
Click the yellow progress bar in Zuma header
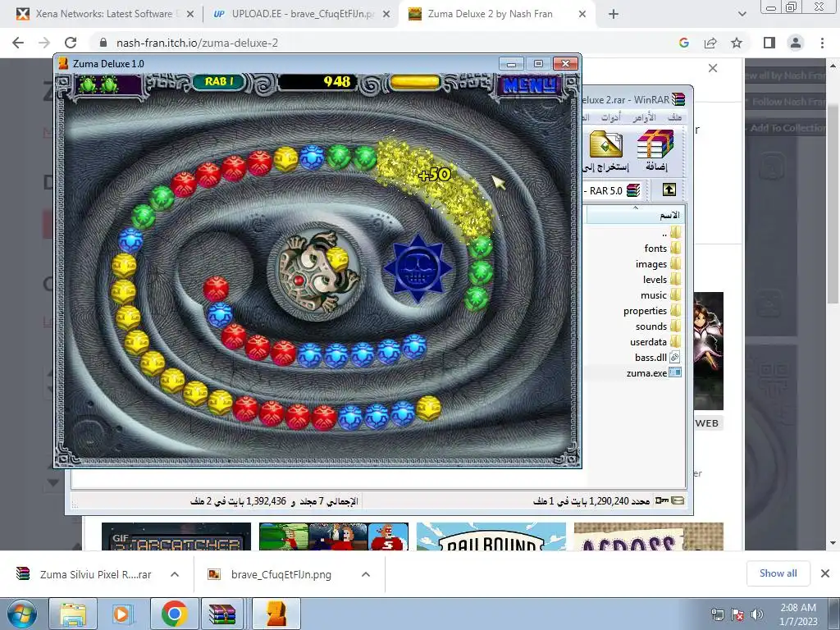coord(415,83)
